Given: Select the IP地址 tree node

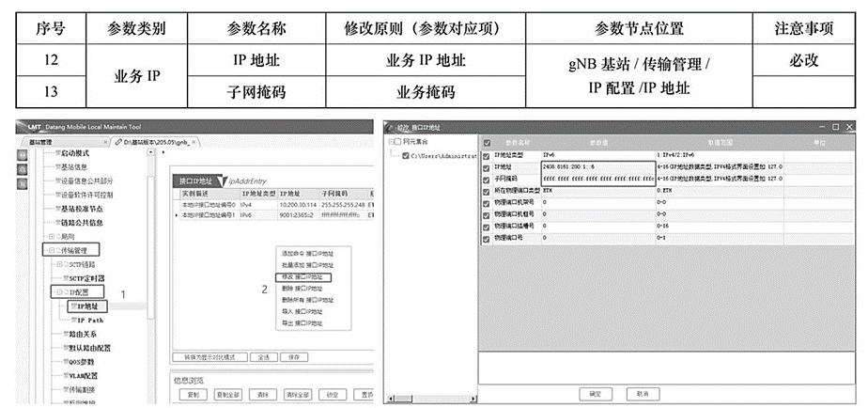Looking at the screenshot, I should tap(87, 306).
